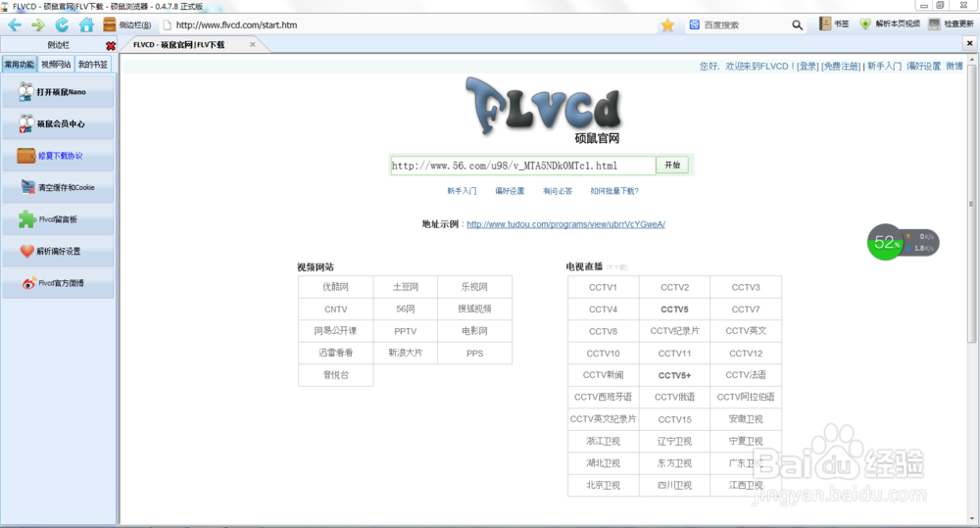Open 硕鼠会员中心 in sidebar
The width and height of the screenshot is (980, 528).
(58, 123)
